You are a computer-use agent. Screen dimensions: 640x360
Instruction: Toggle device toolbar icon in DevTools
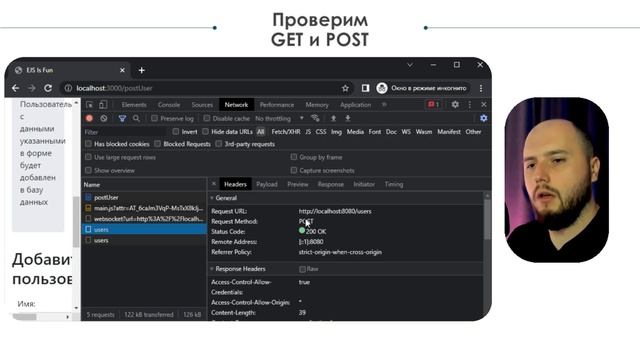pos(103,105)
